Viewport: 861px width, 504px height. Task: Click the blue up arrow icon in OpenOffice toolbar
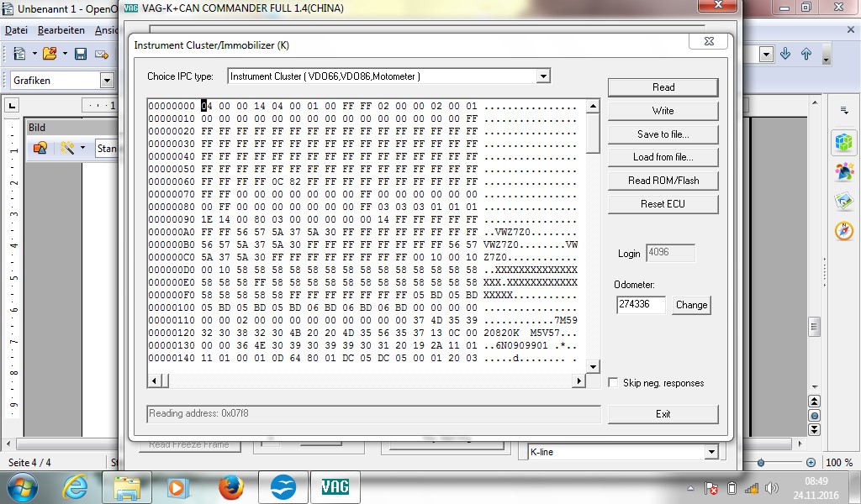806,53
